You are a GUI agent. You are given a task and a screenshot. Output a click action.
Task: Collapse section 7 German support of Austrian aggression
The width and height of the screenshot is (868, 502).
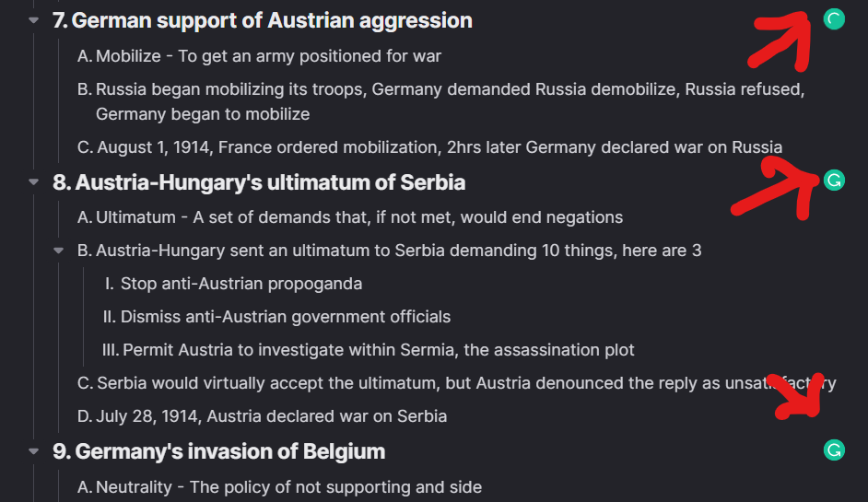pyautogui.click(x=34, y=20)
